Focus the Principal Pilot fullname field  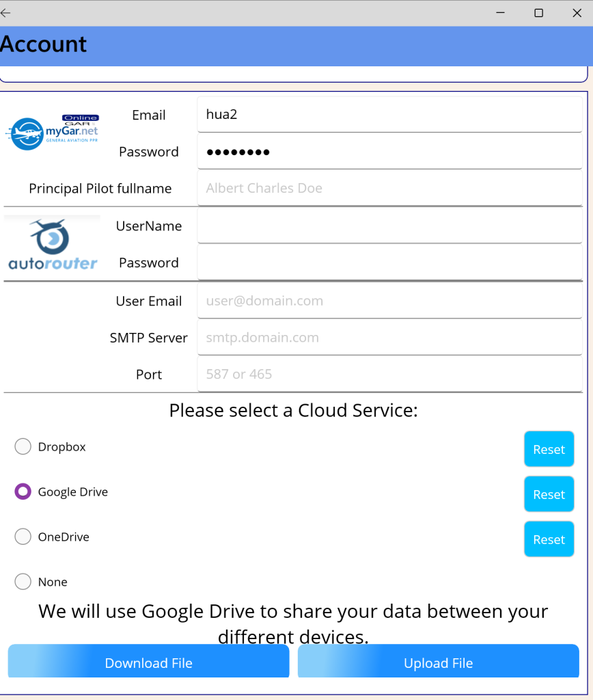point(389,188)
